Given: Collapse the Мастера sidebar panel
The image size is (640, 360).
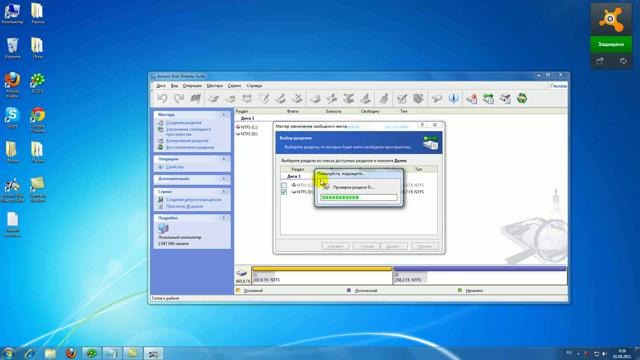Looking at the screenshot, I should point(224,115).
